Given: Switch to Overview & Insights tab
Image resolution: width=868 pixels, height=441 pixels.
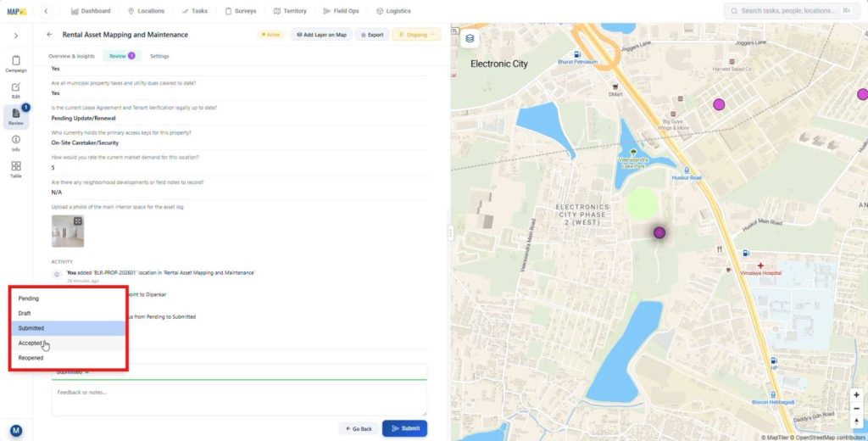Looking at the screenshot, I should (x=71, y=56).
